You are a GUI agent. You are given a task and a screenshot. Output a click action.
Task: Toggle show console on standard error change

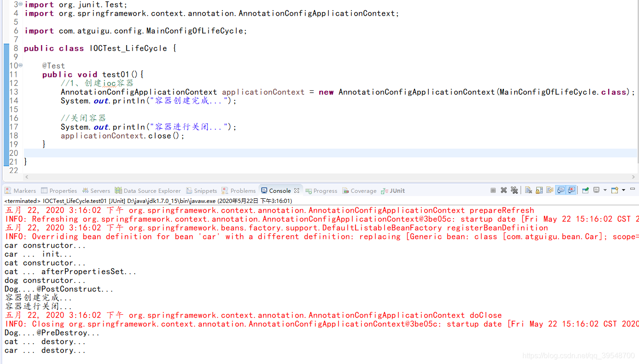coord(571,190)
